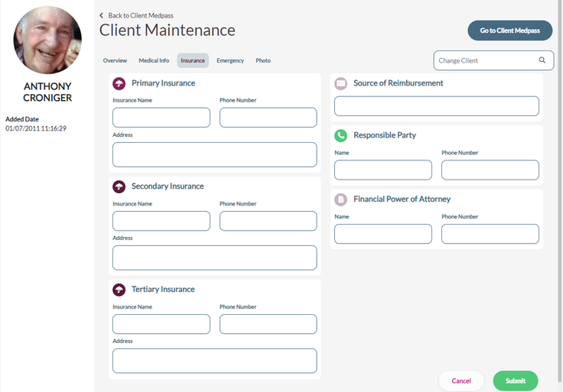The width and height of the screenshot is (563, 392).
Task: Switch to the Medical Info tab
Action: coord(154,60)
